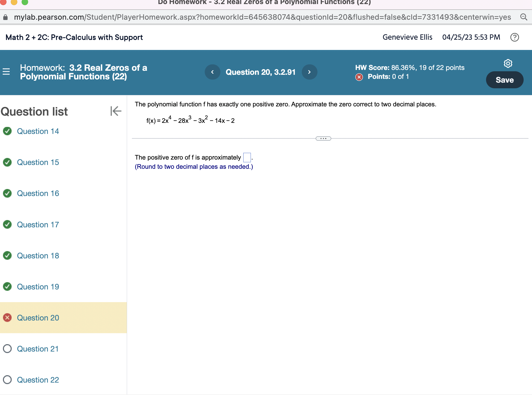This screenshot has width=532, height=395.
Task: Select the Question 22 radio button
Action: click(x=7, y=380)
